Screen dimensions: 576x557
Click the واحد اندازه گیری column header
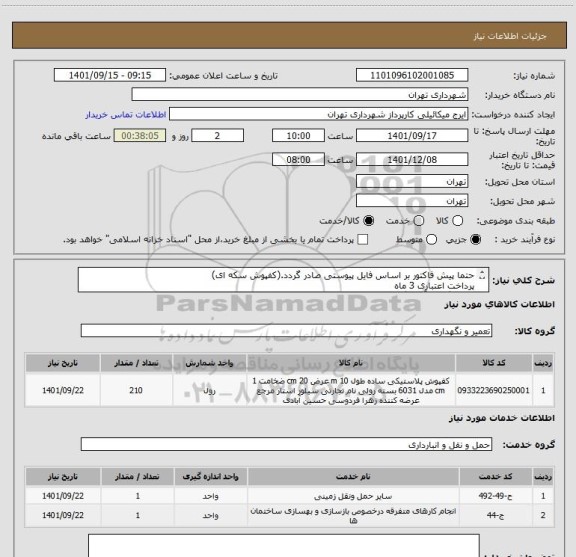click(x=210, y=477)
